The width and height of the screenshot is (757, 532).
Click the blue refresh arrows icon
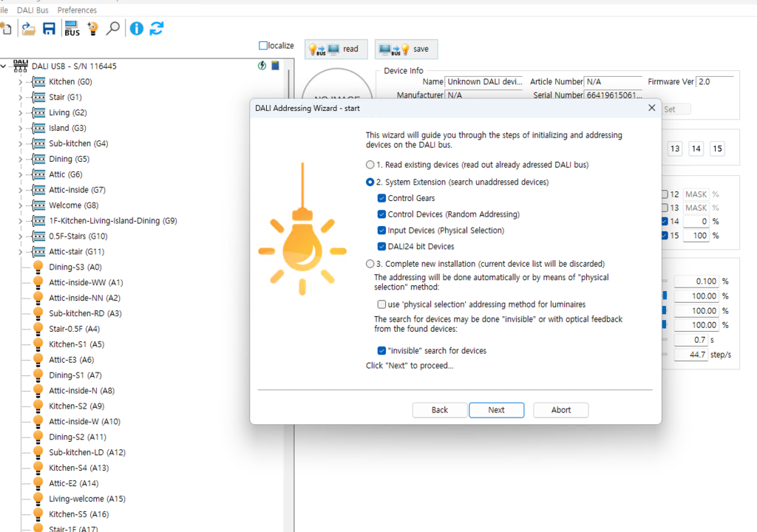point(157,29)
